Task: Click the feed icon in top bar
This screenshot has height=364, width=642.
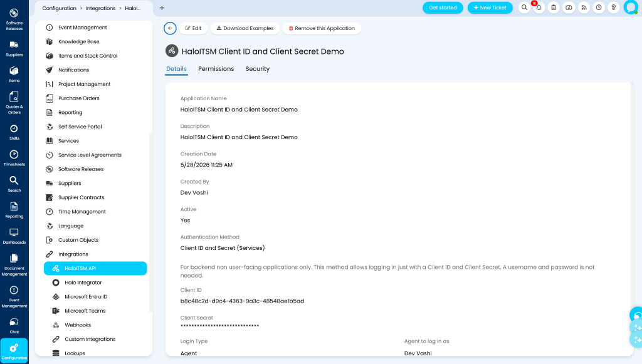Action: tap(584, 8)
